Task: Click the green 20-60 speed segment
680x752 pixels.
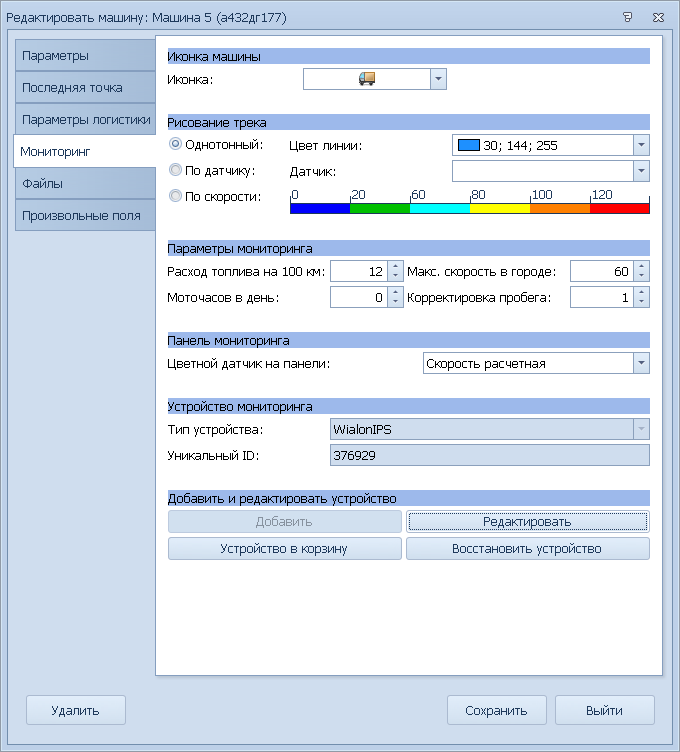Action: pyautogui.click(x=380, y=208)
